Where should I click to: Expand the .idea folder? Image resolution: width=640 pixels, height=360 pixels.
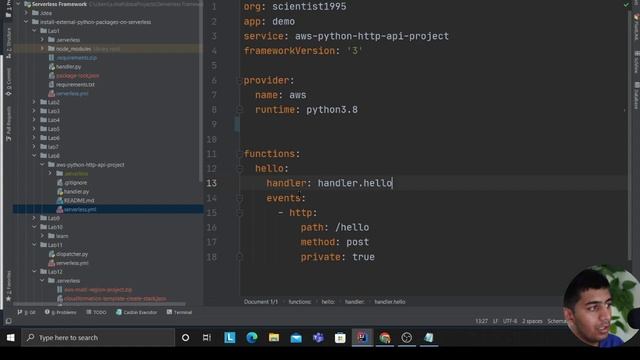click(27, 13)
